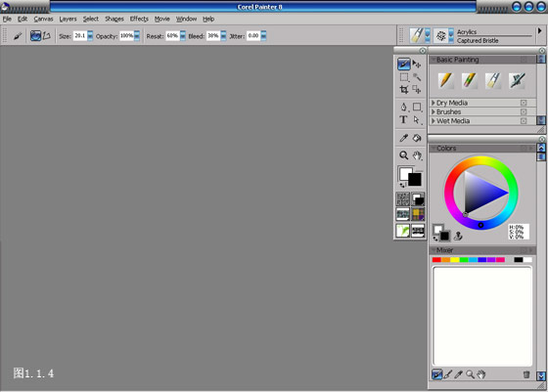Screen dimensions: 548x392
Task: Open the Opacity slider dropdown
Action: tap(137, 35)
